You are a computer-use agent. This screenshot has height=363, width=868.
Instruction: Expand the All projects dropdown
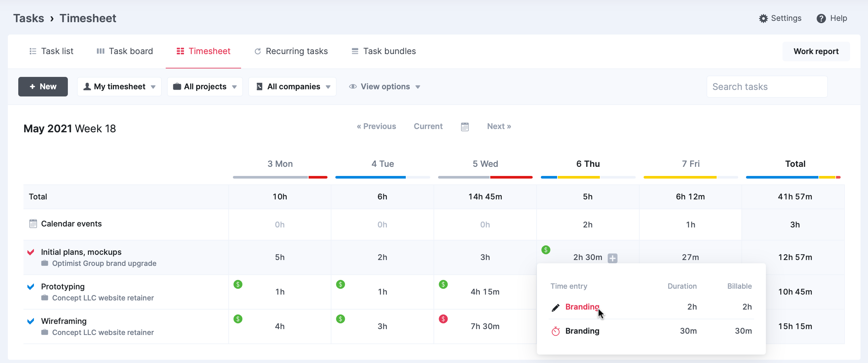point(205,87)
